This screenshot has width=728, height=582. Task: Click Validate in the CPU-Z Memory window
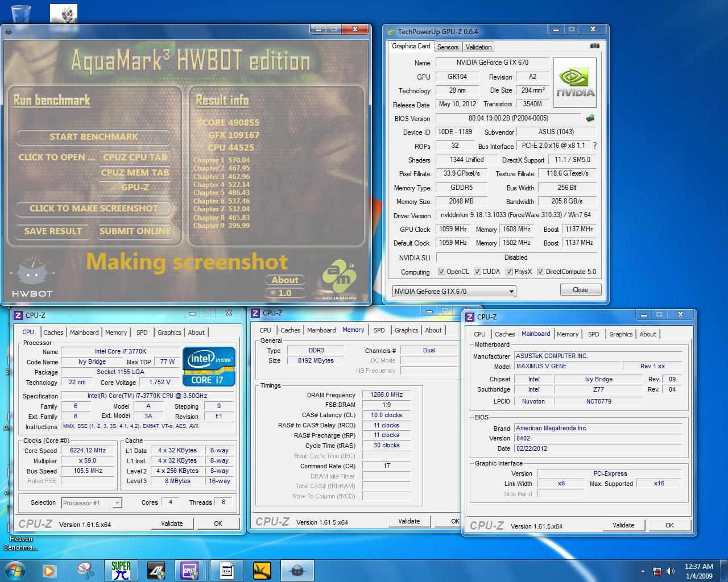pos(409,521)
